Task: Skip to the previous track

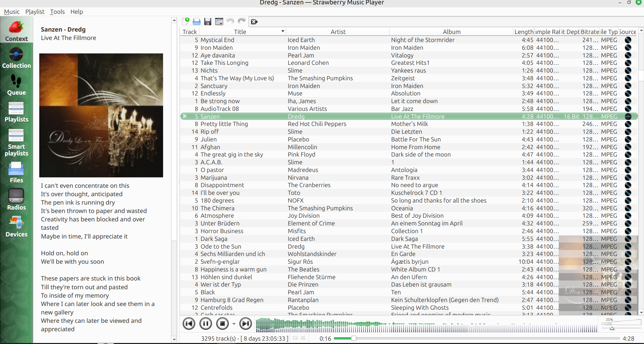Action: [x=189, y=324]
